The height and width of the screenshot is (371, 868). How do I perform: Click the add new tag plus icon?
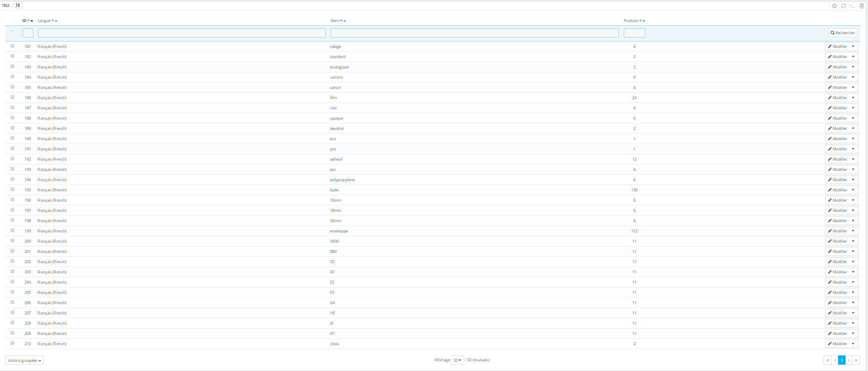[834, 6]
